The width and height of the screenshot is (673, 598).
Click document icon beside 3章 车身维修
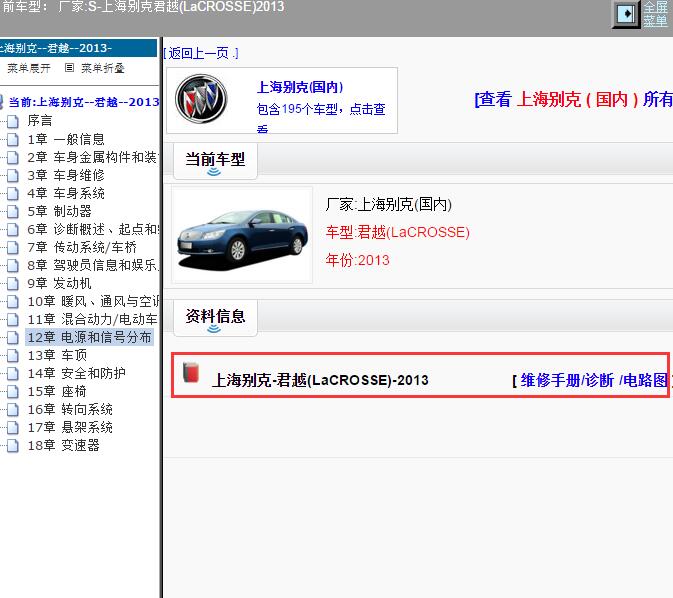[x=13, y=176]
